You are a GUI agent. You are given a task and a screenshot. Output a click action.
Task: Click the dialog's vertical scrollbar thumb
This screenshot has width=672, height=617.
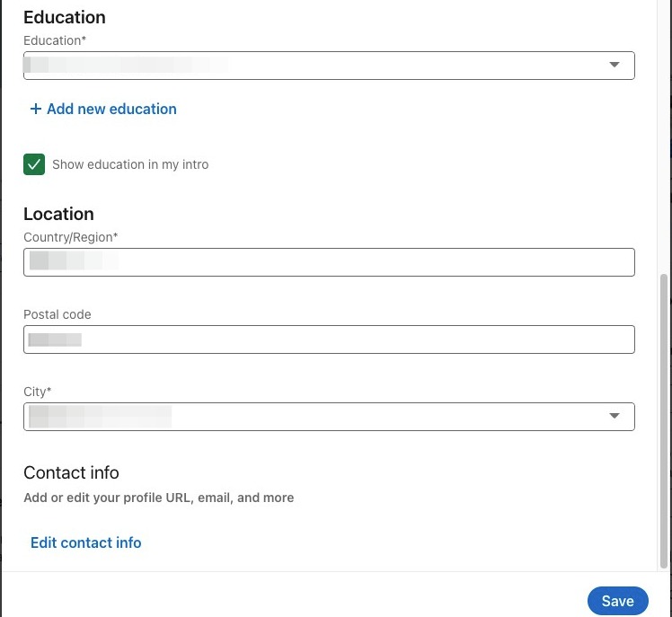(664, 420)
